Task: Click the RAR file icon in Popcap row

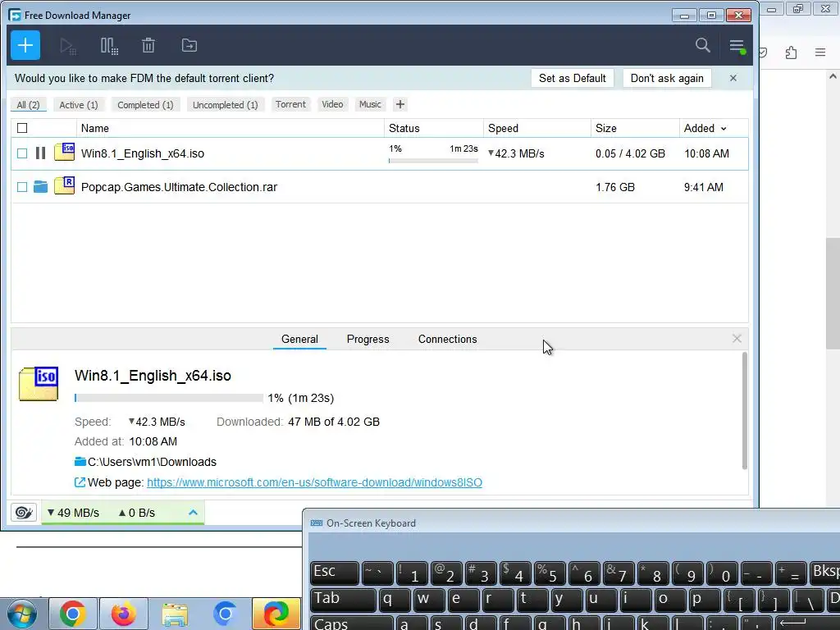Action: (64, 185)
